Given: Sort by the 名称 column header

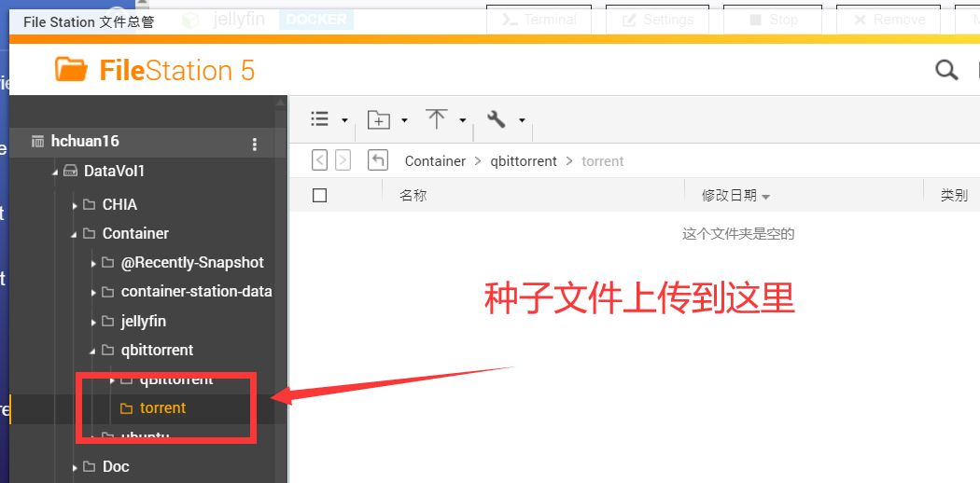Looking at the screenshot, I should click(x=413, y=195).
